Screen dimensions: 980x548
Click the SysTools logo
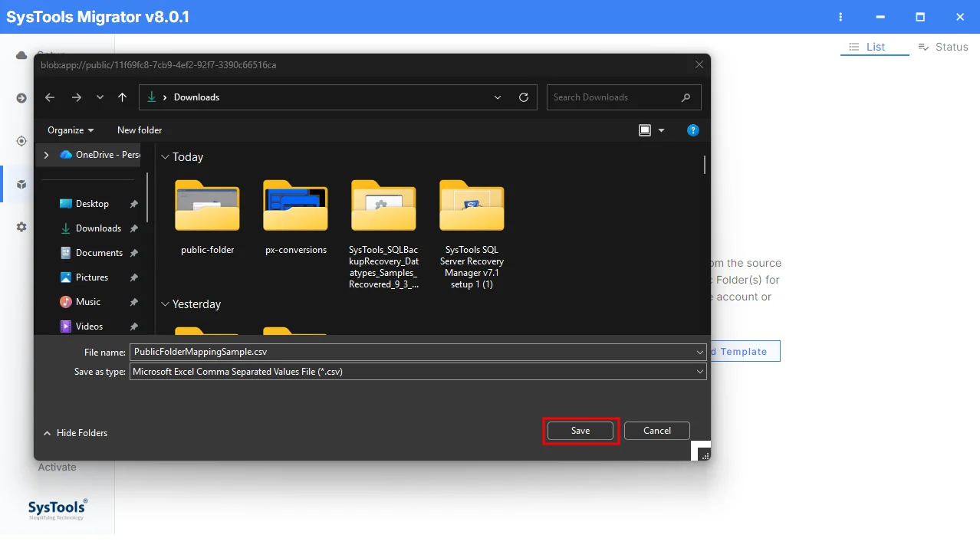pyautogui.click(x=58, y=509)
